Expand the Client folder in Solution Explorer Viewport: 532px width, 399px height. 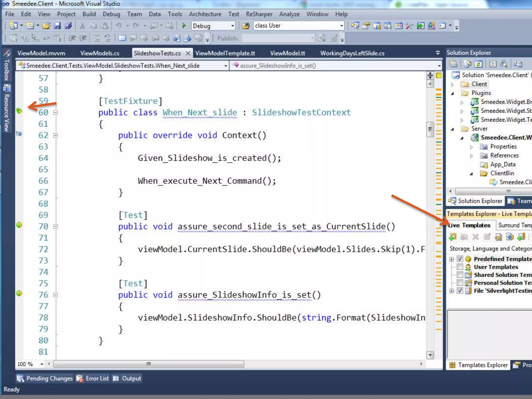click(453, 84)
